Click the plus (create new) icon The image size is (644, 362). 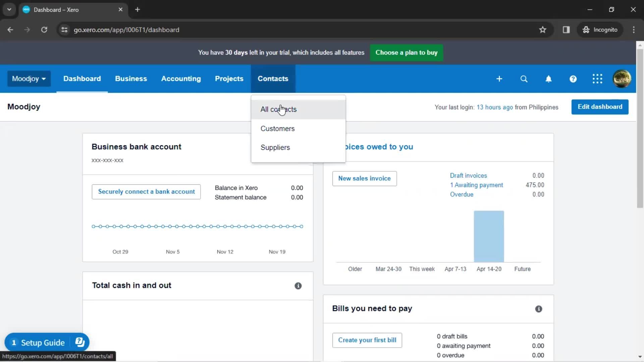[499, 79]
